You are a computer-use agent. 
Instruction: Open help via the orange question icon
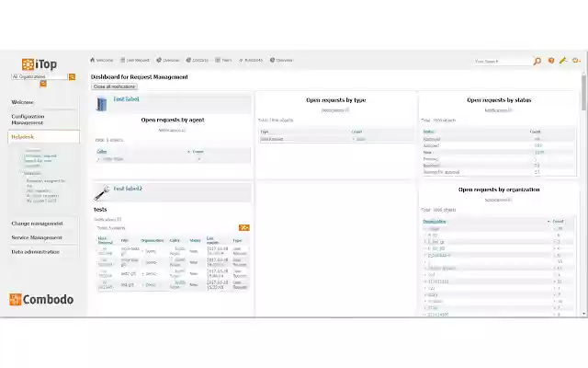551,61
